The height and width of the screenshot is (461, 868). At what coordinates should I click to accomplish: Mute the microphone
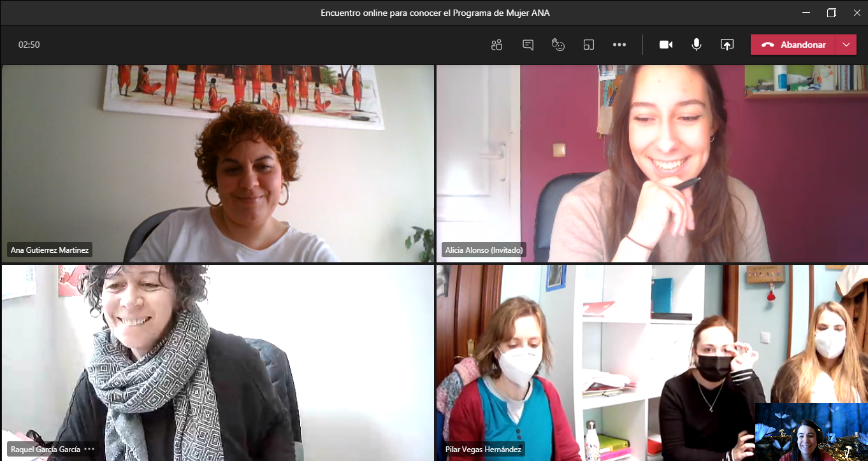(697, 45)
